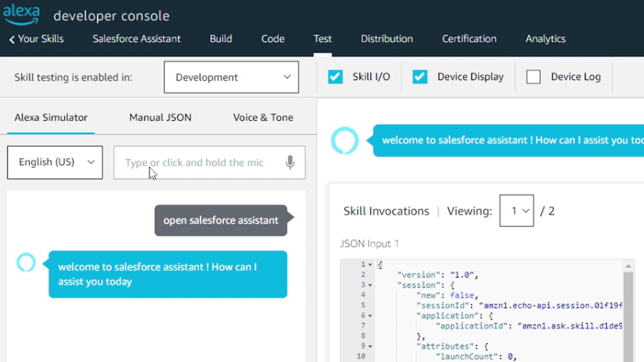
Task: Click the utterance text input field
Action: pos(209,162)
